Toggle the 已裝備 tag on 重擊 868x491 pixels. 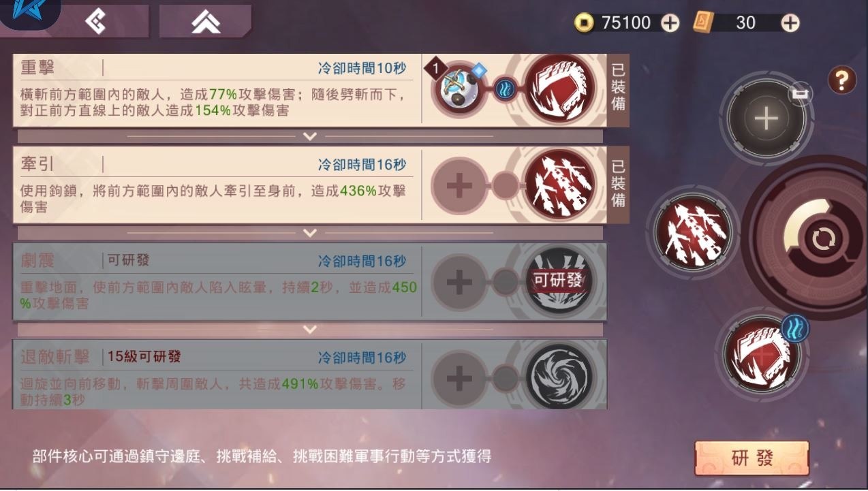tap(618, 90)
